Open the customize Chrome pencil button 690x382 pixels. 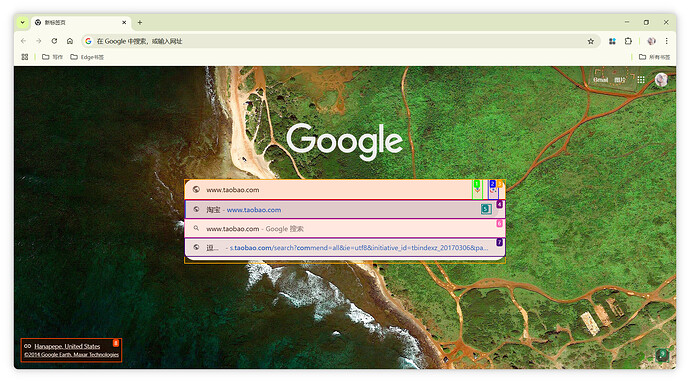(662, 355)
